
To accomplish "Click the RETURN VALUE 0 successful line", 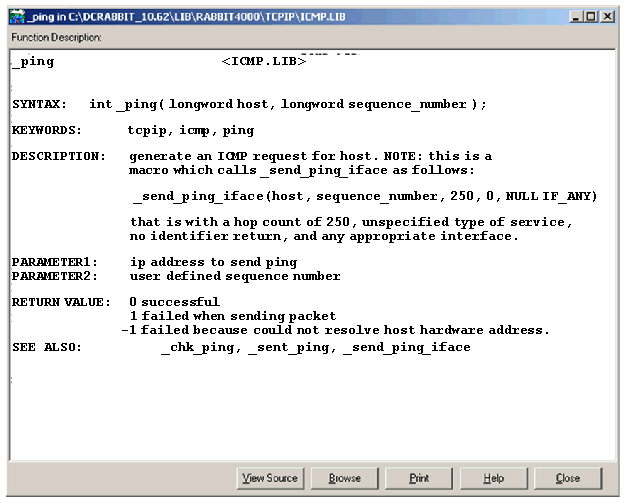I will (174, 302).
